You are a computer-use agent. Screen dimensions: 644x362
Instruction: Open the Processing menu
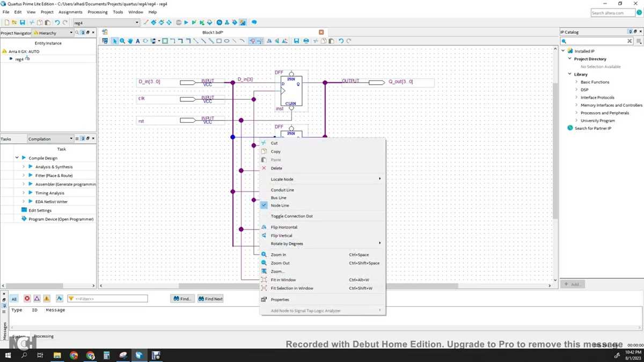pos(98,12)
